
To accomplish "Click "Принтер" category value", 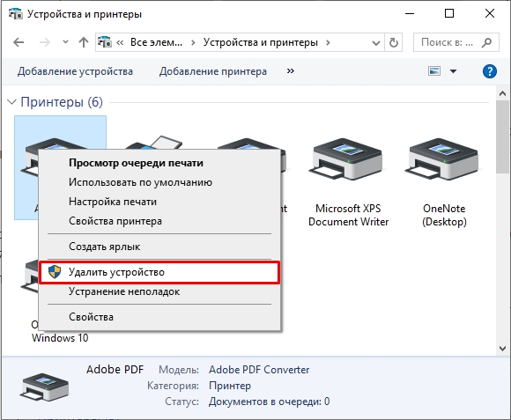I will (230, 386).
